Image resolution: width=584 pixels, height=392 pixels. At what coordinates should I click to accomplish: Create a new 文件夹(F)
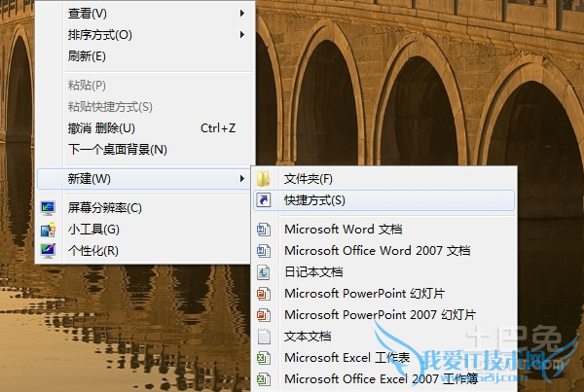pos(384,179)
